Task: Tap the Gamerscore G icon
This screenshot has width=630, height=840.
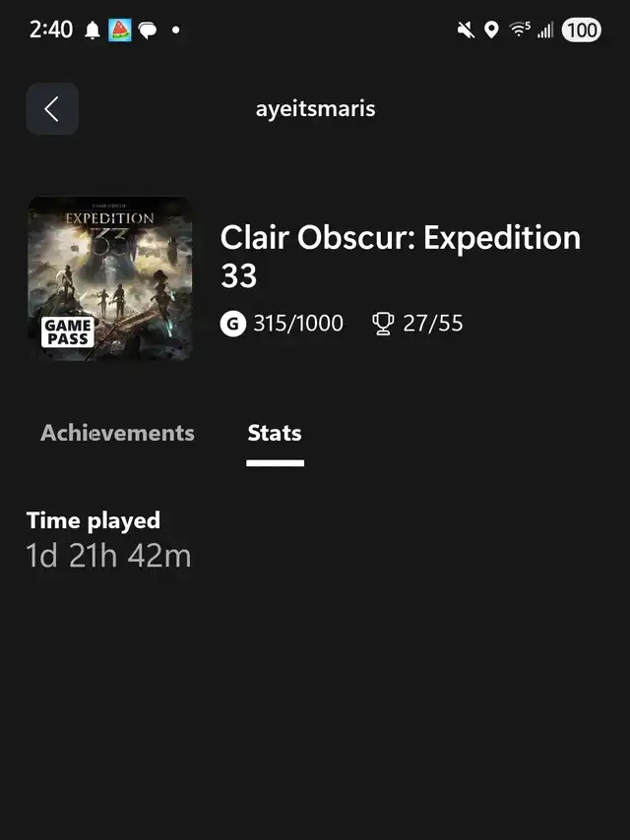Action: 232,324
